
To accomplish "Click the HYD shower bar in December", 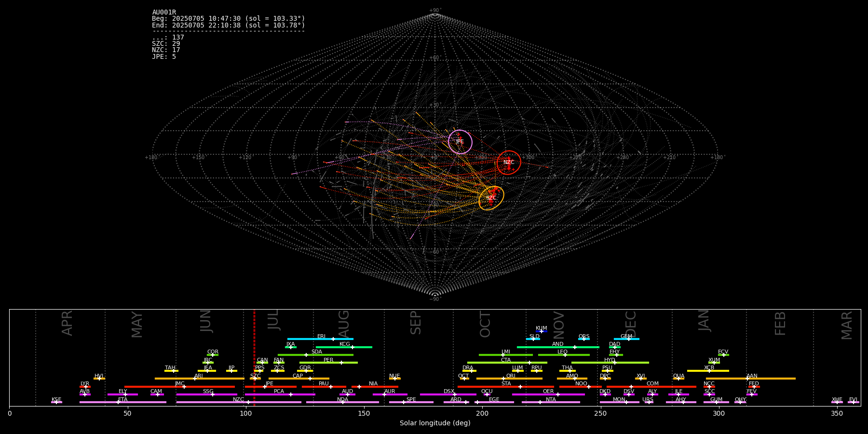I will tap(610, 363).
